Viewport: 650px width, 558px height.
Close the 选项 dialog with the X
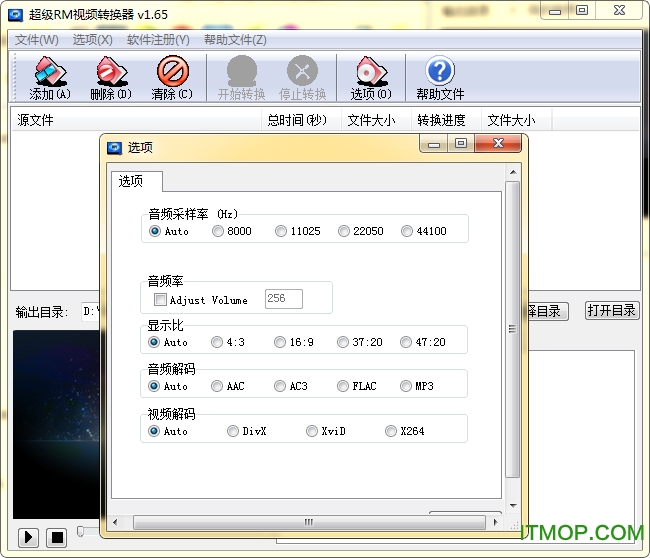(498, 143)
